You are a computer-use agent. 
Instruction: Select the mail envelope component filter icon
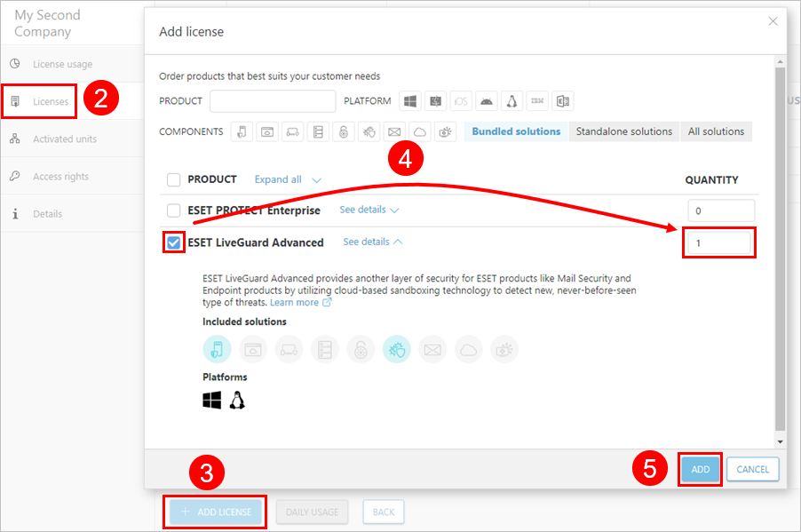(x=395, y=131)
